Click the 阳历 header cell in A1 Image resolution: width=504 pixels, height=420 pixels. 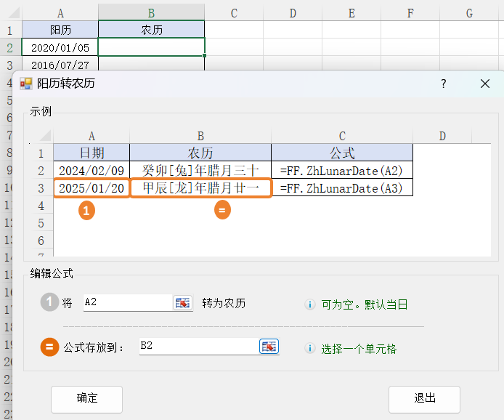click(60, 30)
